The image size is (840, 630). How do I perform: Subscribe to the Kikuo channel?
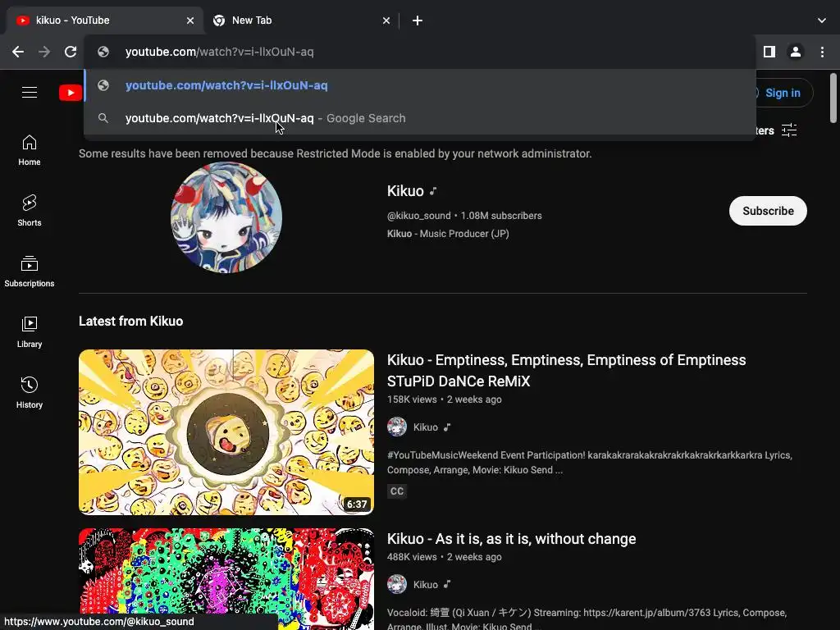coord(768,211)
